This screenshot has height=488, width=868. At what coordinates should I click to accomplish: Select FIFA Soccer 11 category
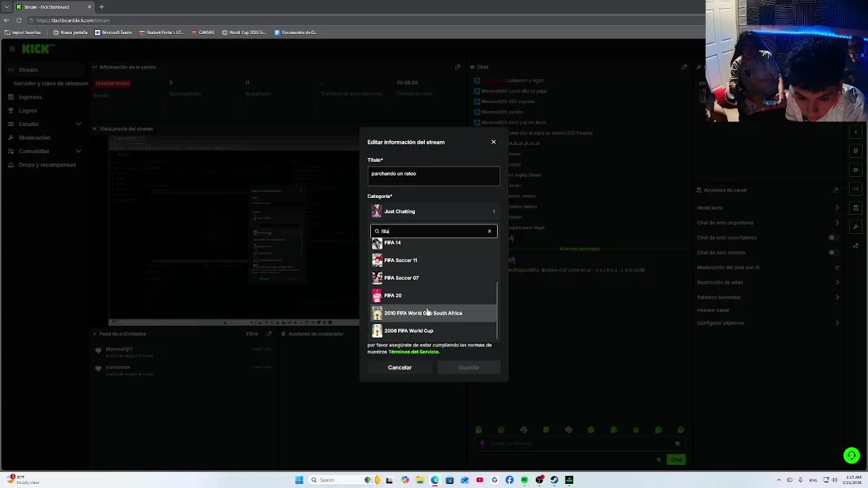click(x=434, y=260)
